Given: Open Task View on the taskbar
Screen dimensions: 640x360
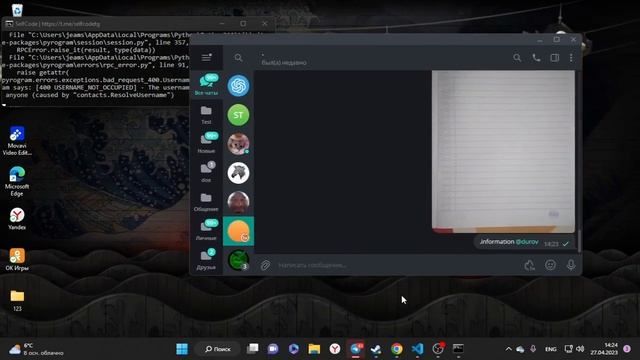Looking at the screenshot, I should (x=253, y=349).
